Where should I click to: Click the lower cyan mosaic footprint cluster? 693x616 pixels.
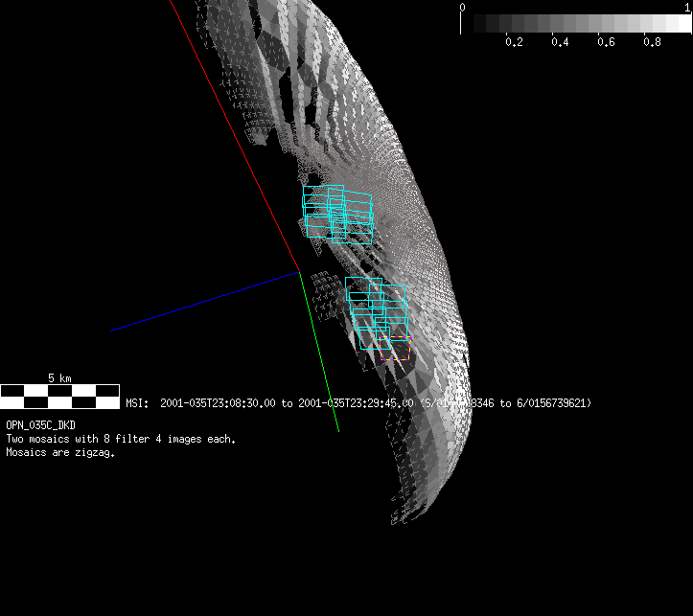coord(376,313)
